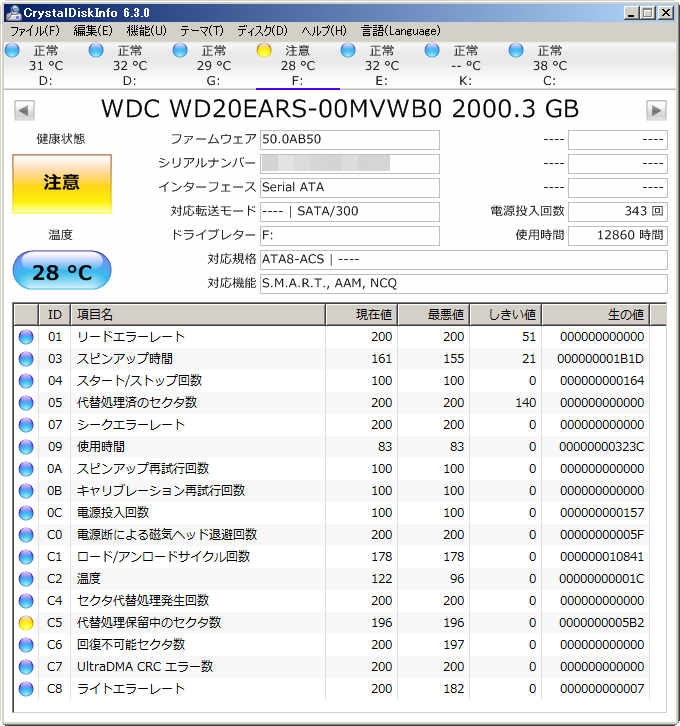The width and height of the screenshot is (680, 726).
Task: Click blue status icon for row 0C 電源投入回数
Action: (x=26, y=513)
